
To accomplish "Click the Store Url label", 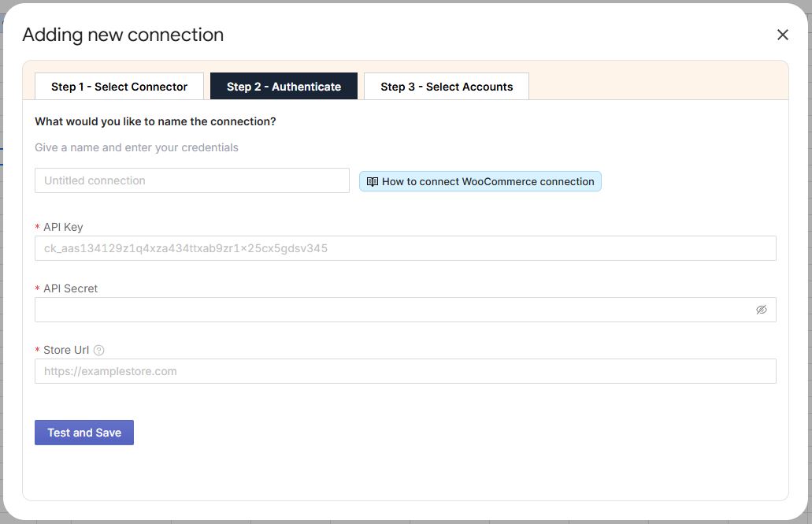I will [x=66, y=351].
